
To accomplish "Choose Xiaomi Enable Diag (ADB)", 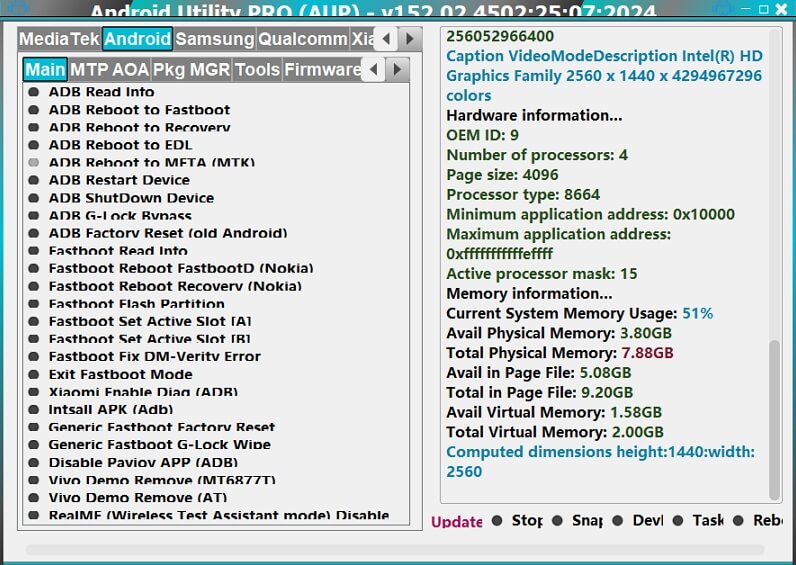I will (x=133, y=392).
